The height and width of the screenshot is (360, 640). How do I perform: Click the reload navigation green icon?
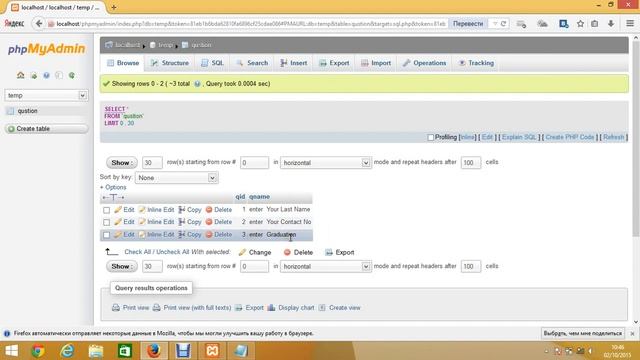(x=71, y=76)
